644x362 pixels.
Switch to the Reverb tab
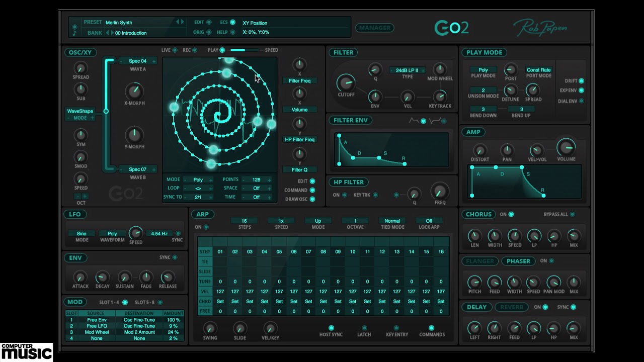pos(512,307)
